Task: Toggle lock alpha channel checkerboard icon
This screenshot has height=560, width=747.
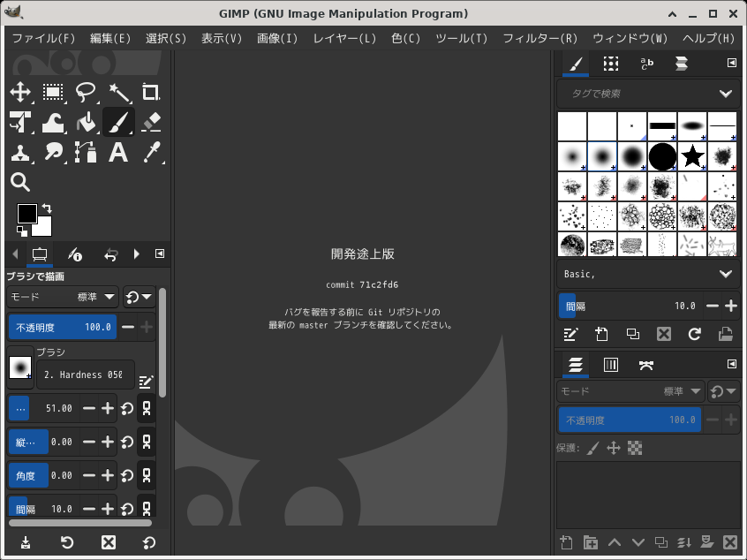Action: [634, 449]
